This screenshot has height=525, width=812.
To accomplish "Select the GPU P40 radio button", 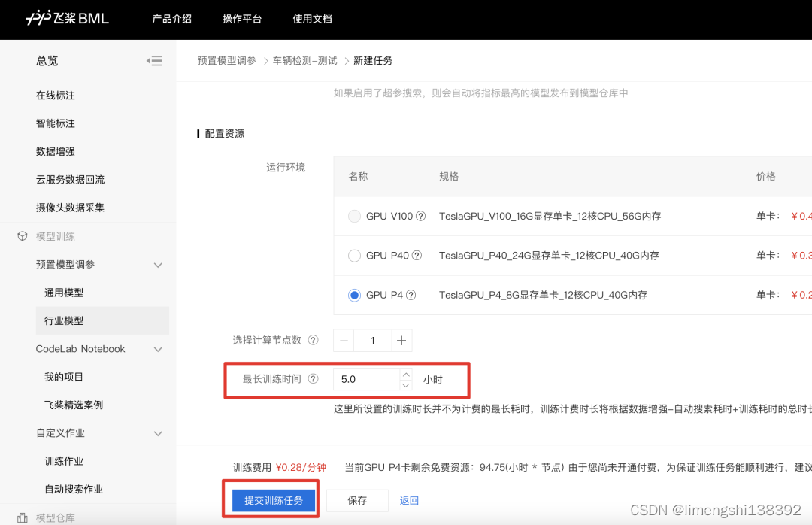I will tap(354, 256).
